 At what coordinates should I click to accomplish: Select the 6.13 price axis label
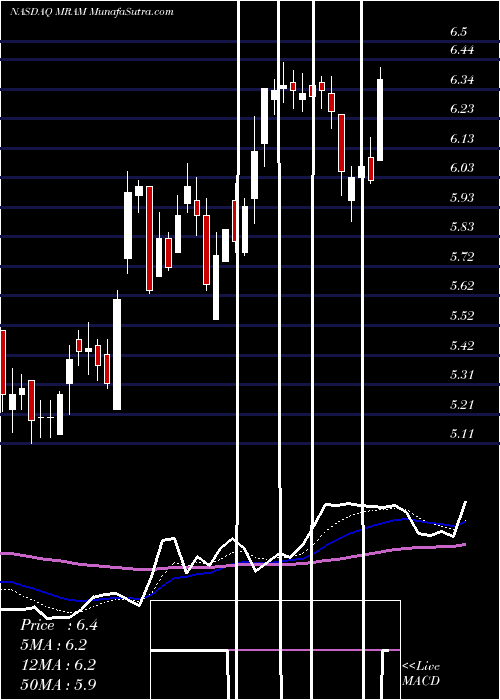(x=462, y=139)
